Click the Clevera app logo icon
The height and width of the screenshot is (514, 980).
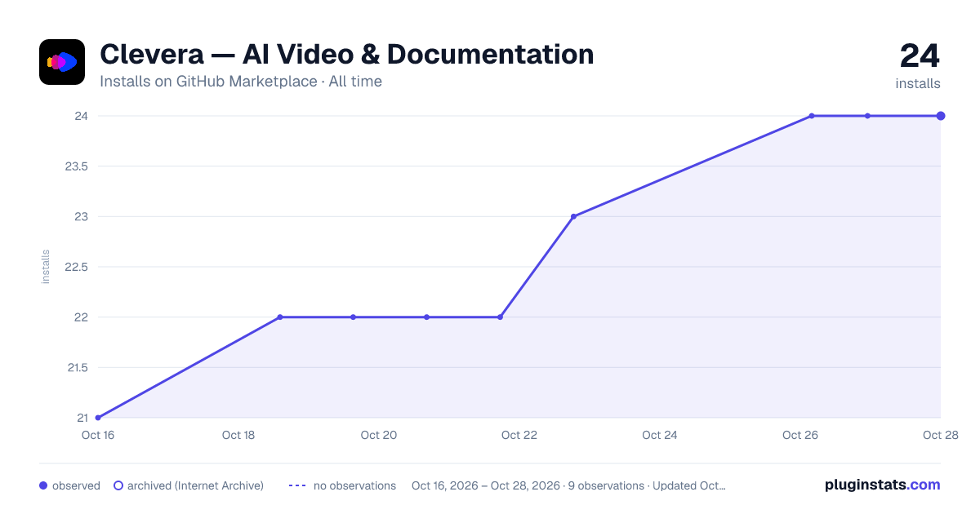[x=62, y=62]
